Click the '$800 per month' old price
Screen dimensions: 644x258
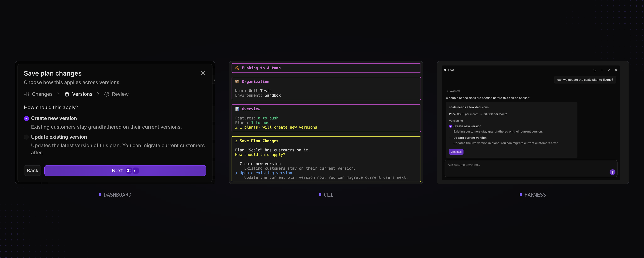click(x=468, y=114)
